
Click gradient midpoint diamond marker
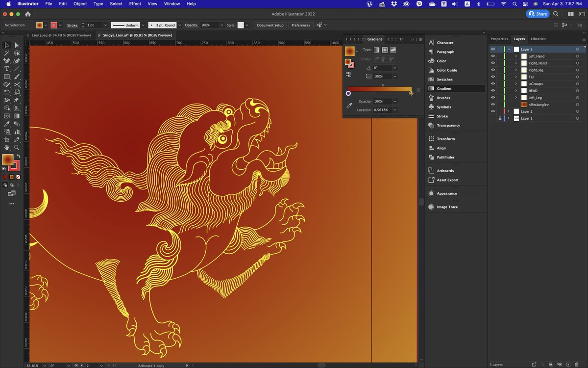pos(383,85)
